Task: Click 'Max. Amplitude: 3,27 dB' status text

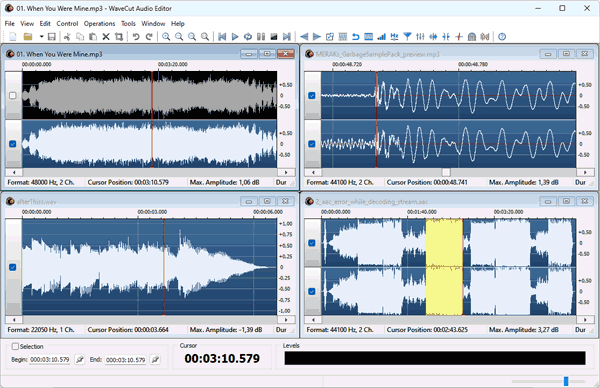Action: point(523,330)
